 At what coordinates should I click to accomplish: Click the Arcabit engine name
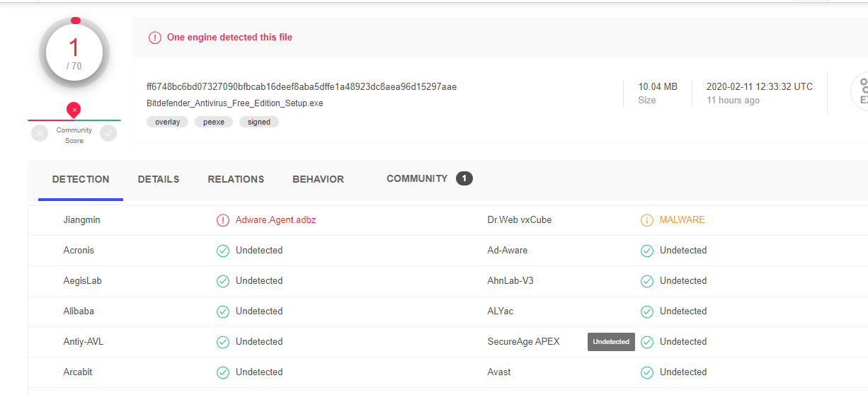pos(78,372)
